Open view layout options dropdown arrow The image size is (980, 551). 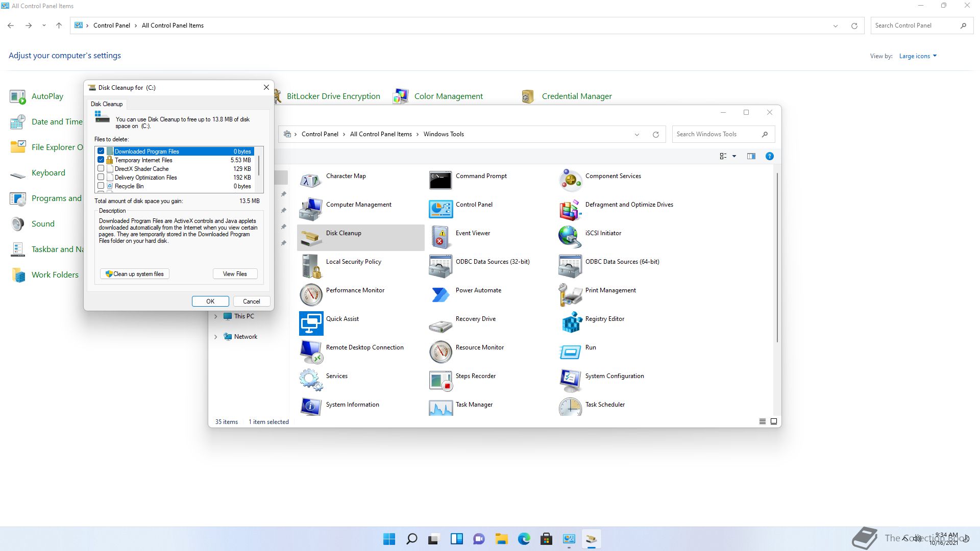734,156
